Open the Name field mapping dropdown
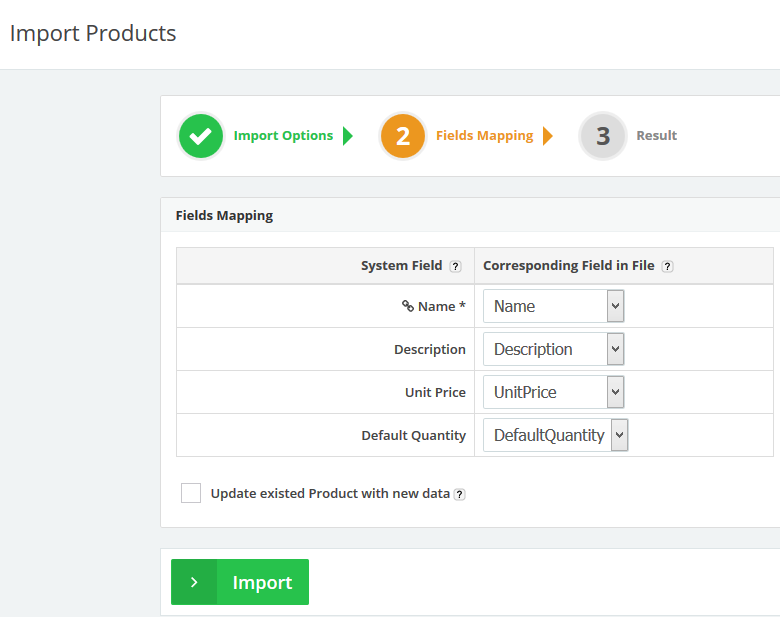The width and height of the screenshot is (780, 617). pyautogui.click(x=553, y=306)
